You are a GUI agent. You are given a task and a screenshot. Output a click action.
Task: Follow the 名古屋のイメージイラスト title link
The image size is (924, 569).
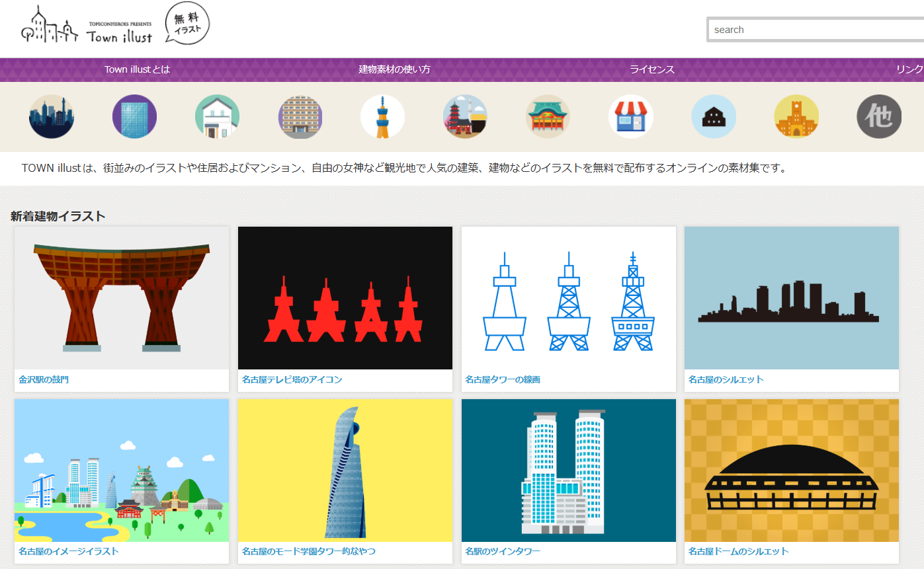(69, 552)
